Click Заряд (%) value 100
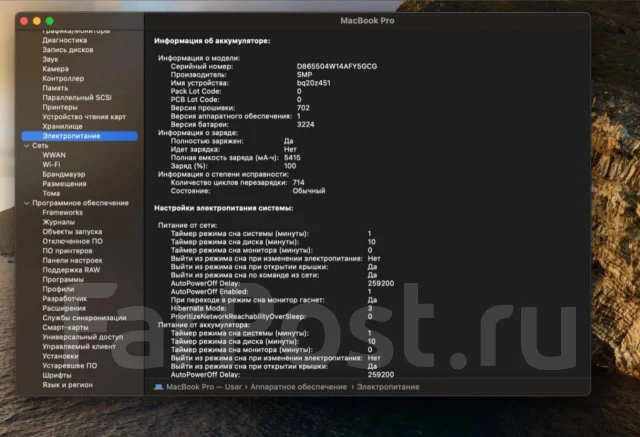The image size is (640, 437). 290,166
